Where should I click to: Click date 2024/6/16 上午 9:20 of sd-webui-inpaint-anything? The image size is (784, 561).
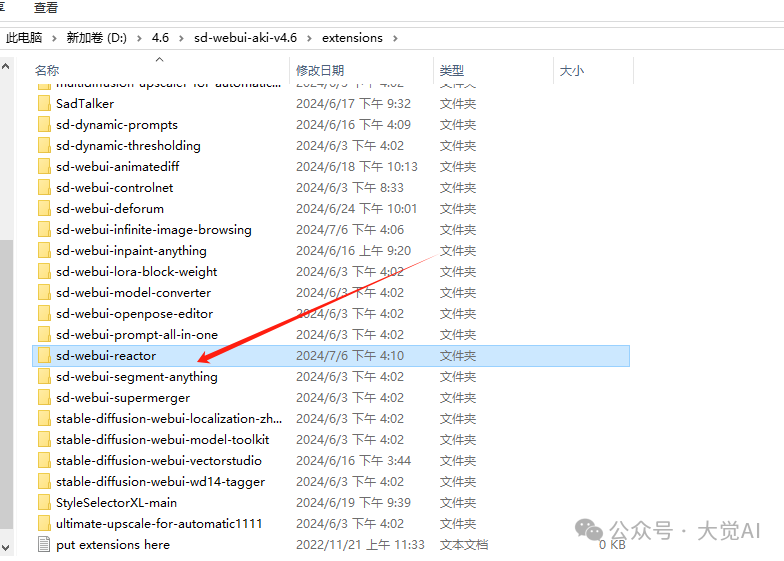click(x=354, y=250)
